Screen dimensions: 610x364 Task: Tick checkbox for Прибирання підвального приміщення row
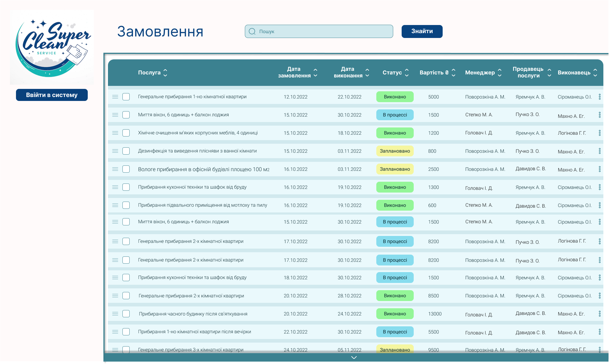point(126,205)
